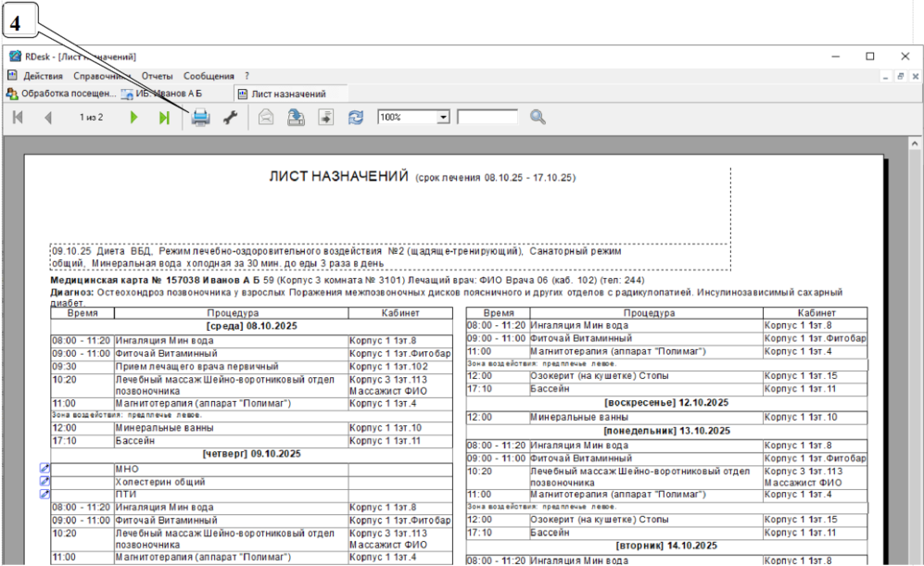This screenshot has width=924, height=566.
Task: Open report settings wrench icon
Action: coord(230,118)
